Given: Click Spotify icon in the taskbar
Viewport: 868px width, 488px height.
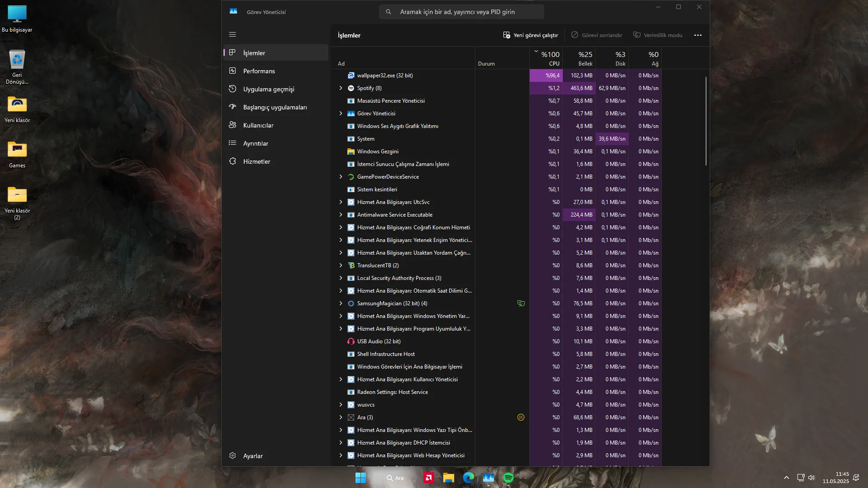Looking at the screenshot, I should [508, 478].
